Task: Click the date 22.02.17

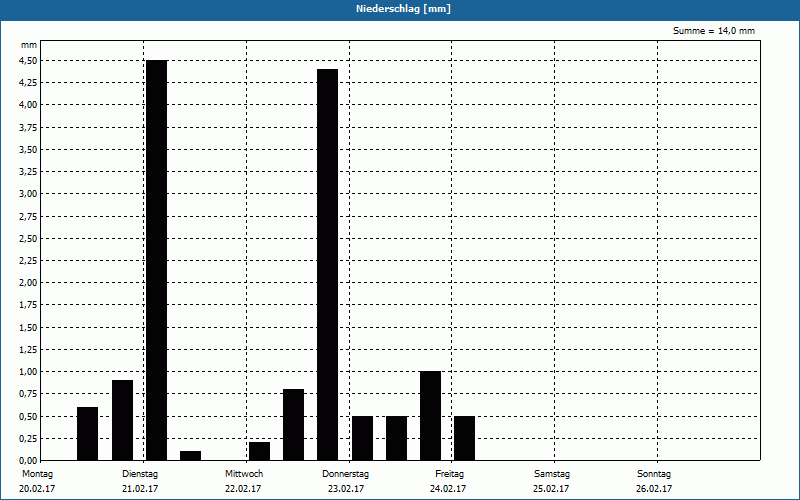Action: click(x=243, y=489)
